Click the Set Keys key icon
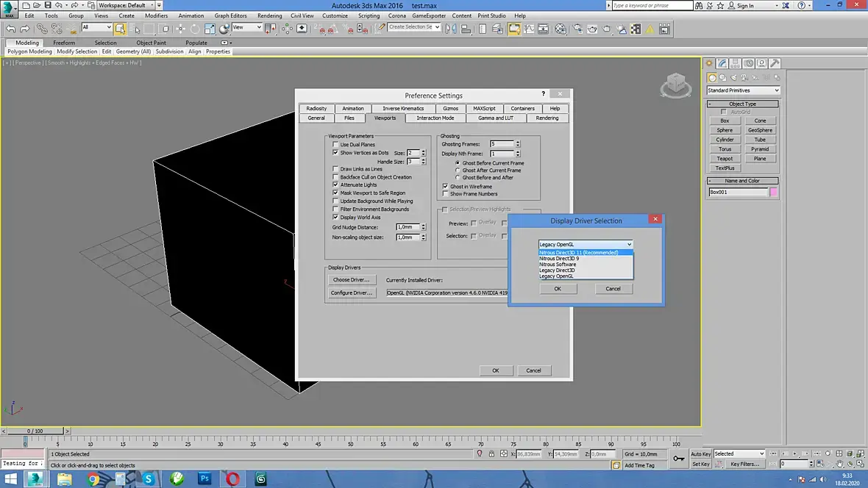The image size is (868, 488). 679,459
